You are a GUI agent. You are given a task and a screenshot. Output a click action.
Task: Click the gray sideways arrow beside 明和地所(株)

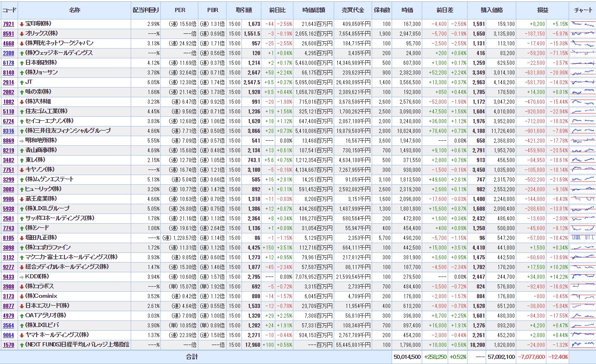click(x=21, y=140)
